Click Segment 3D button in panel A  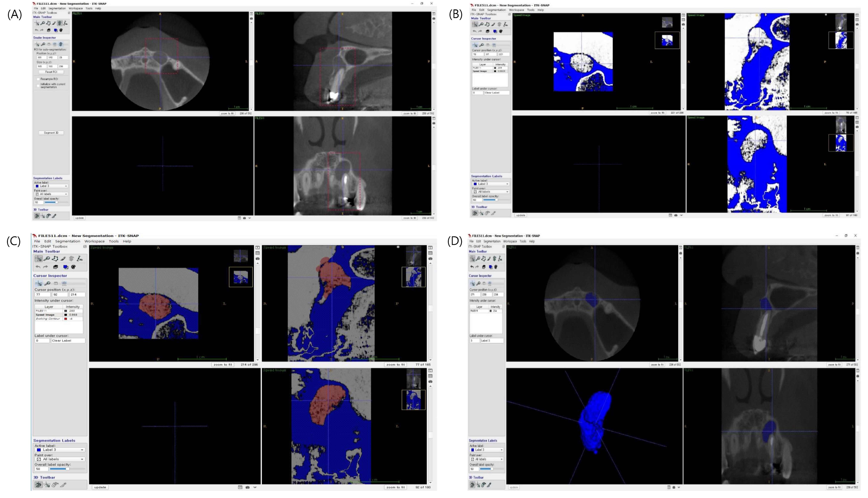[x=51, y=133]
